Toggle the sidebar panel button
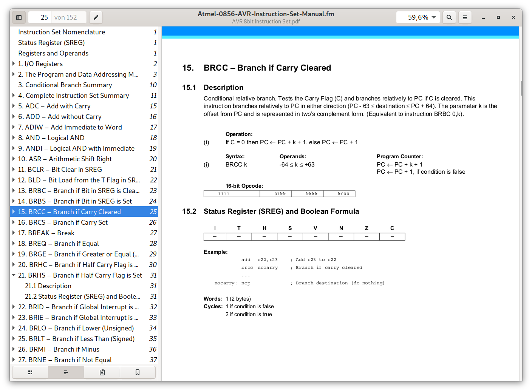532x392 pixels. (19, 17)
